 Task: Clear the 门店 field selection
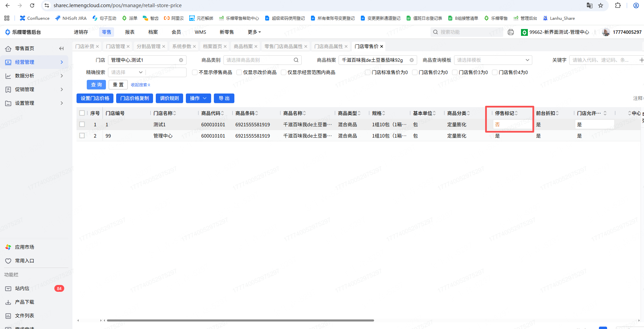181,60
